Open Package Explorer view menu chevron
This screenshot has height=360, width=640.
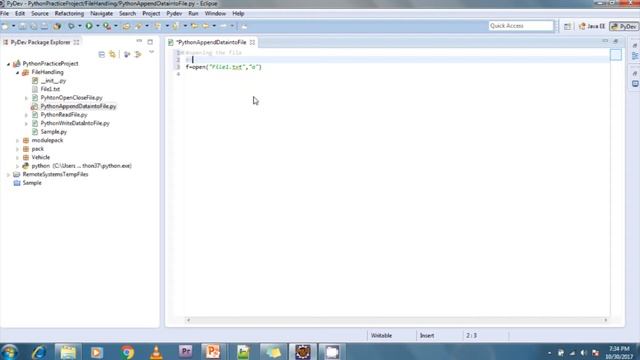click(151, 53)
